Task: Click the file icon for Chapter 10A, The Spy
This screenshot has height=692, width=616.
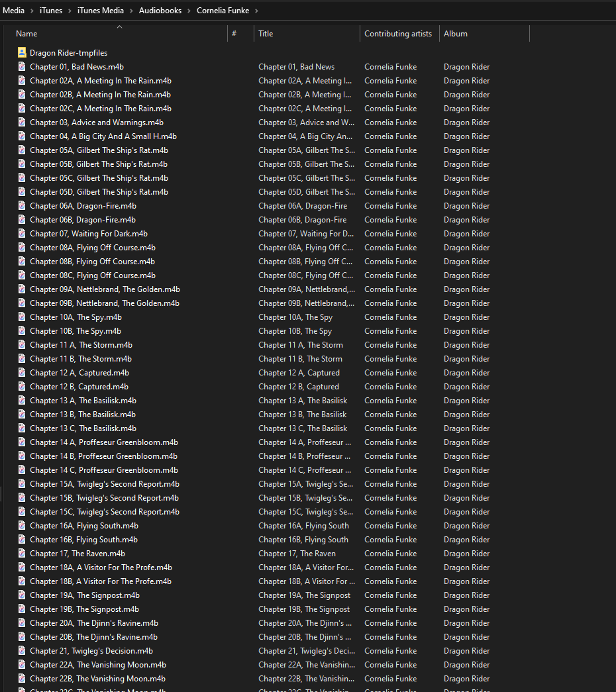Action: tap(22, 317)
